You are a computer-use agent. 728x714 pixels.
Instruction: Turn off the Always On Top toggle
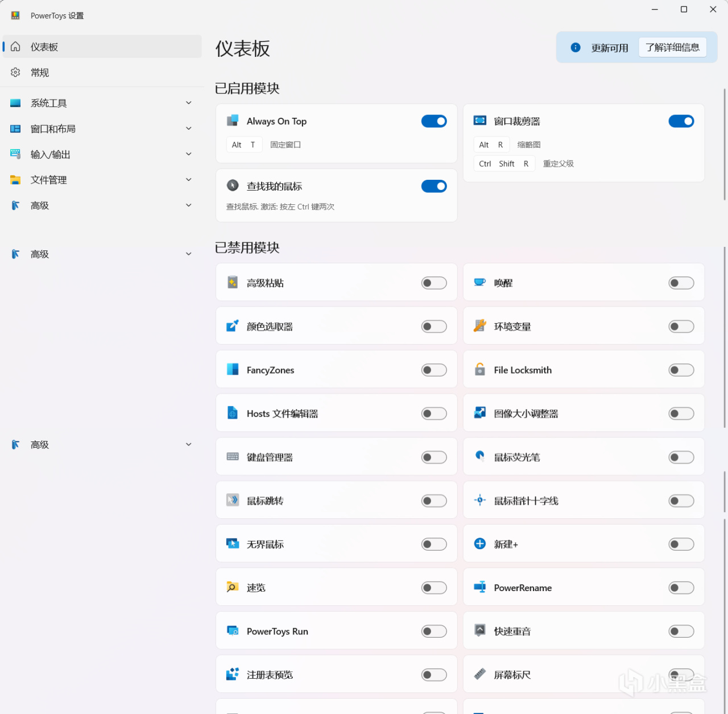pos(434,121)
